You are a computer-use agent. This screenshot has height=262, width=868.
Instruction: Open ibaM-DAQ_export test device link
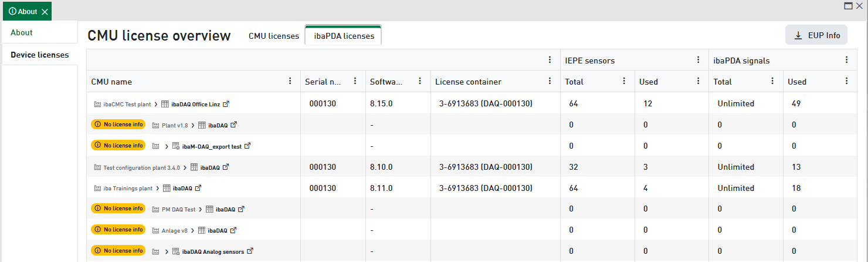point(212,146)
